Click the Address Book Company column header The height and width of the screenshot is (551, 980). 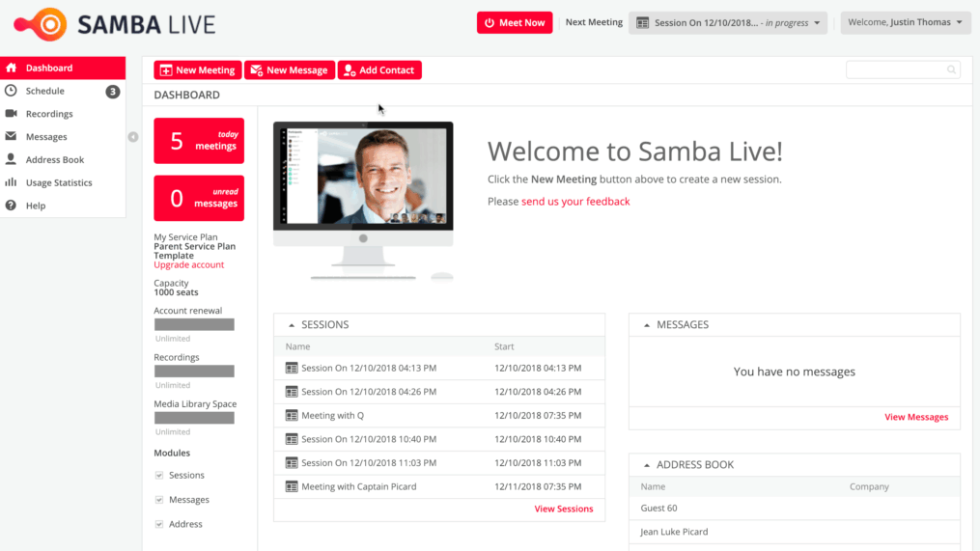[x=869, y=486]
